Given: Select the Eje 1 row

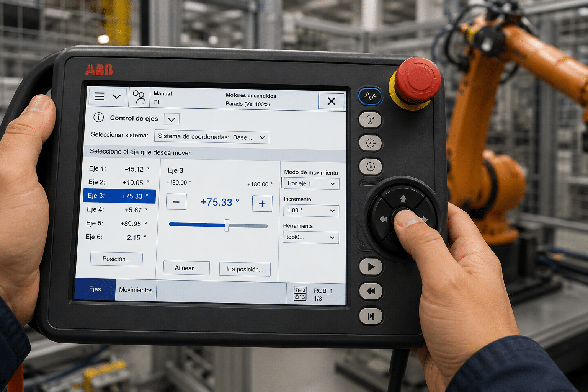Looking at the screenshot, I should (119, 169).
